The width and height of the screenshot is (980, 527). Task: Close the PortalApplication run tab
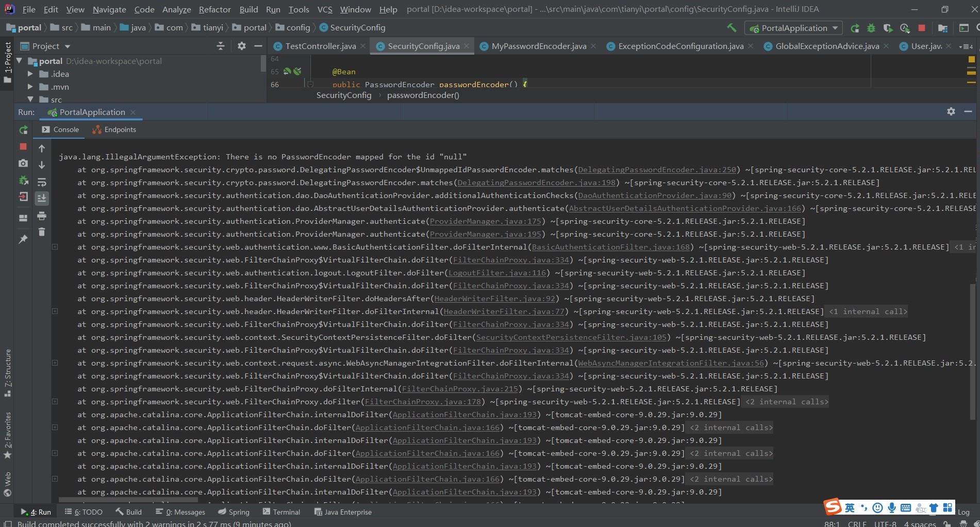[133, 112]
